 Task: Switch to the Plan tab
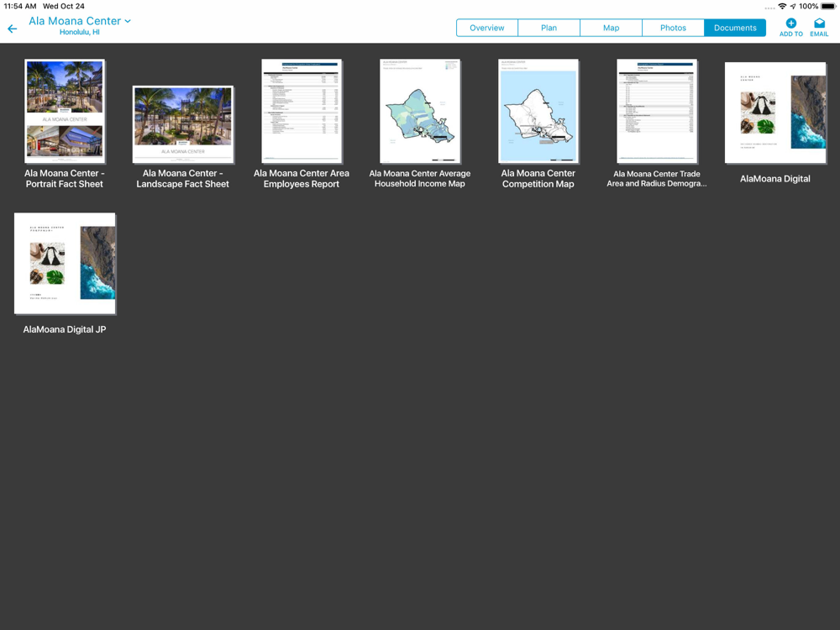click(549, 28)
